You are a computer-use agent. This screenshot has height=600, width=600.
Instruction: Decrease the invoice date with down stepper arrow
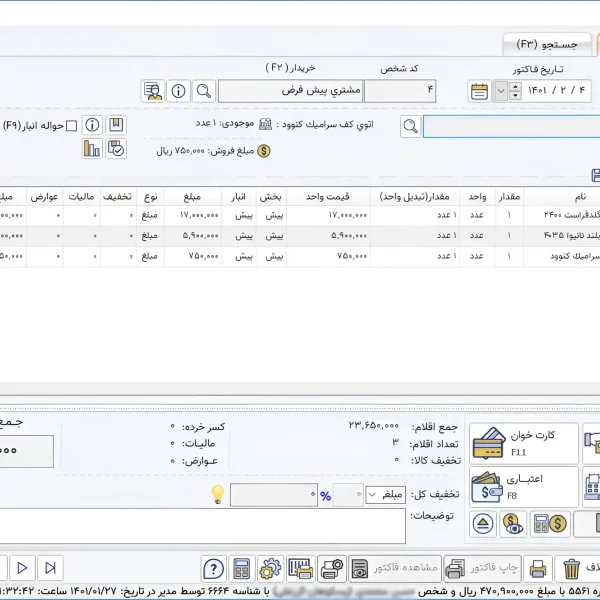pyautogui.click(x=515, y=95)
